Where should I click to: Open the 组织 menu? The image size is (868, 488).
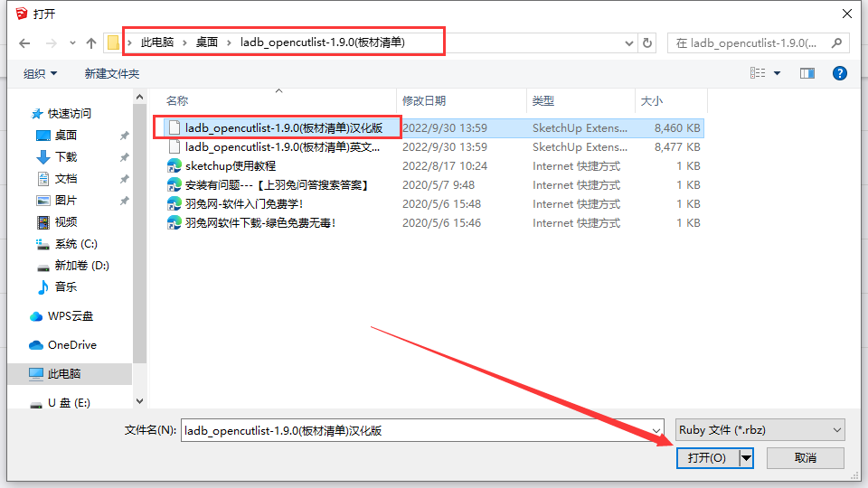point(40,73)
